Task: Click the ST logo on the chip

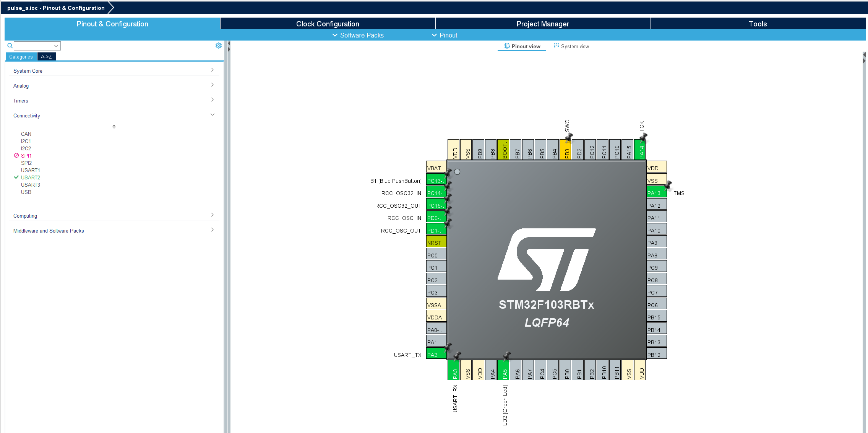Action: click(x=547, y=260)
